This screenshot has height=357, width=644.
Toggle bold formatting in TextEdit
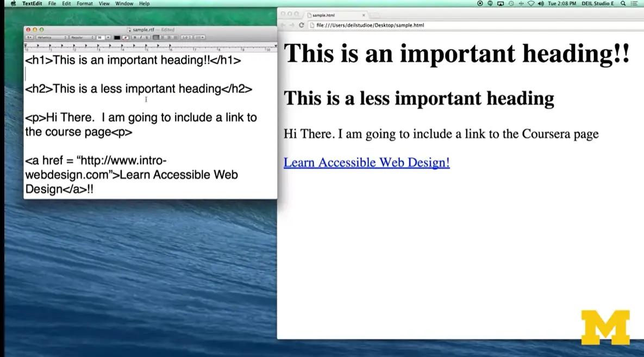click(135, 37)
